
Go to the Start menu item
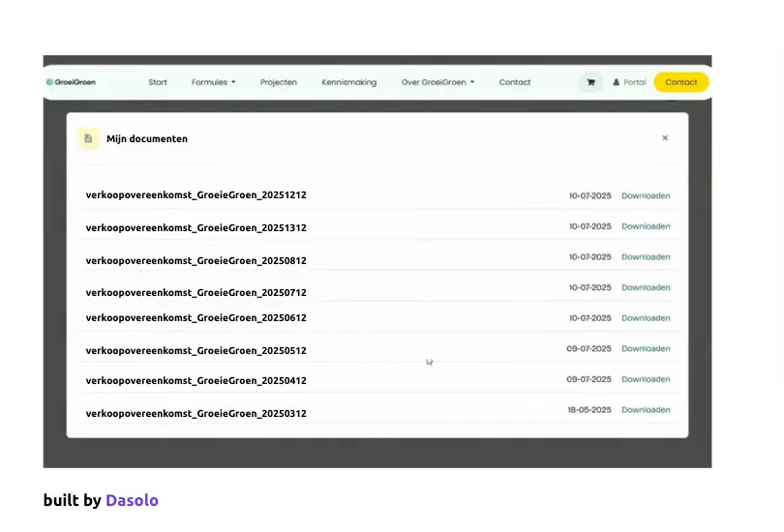click(158, 82)
